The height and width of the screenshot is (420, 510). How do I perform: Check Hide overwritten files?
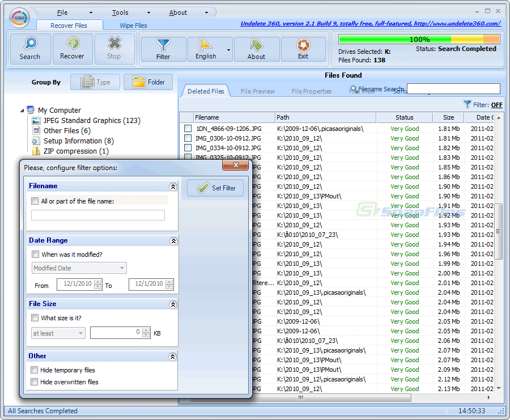pyautogui.click(x=34, y=381)
